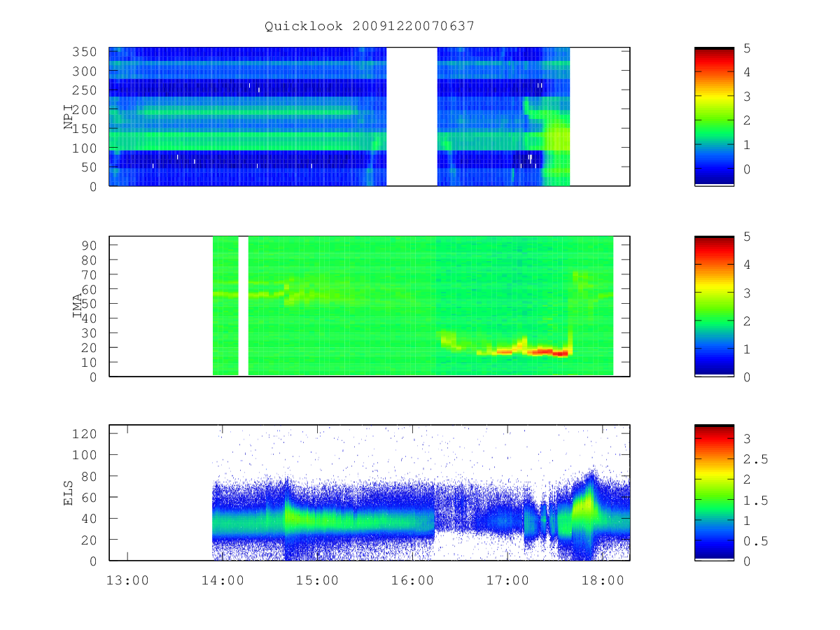Screen dimensions: 840x630
Task: Select the NPI color scale bar
Action: (714, 116)
